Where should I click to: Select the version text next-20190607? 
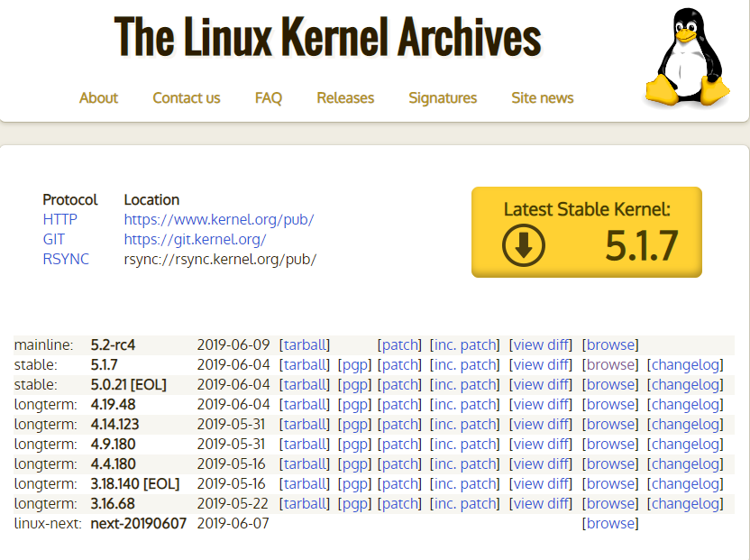coord(138,523)
